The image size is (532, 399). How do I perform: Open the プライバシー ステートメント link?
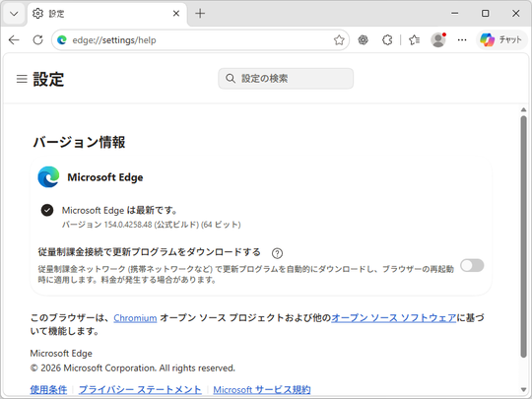pyautogui.click(x=140, y=390)
